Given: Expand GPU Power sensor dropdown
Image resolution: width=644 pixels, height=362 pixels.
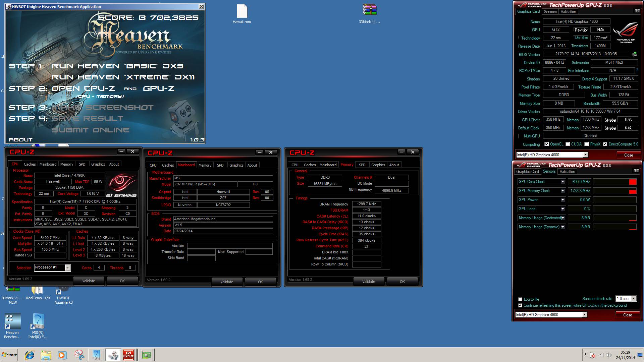Looking at the screenshot, I should [563, 200].
